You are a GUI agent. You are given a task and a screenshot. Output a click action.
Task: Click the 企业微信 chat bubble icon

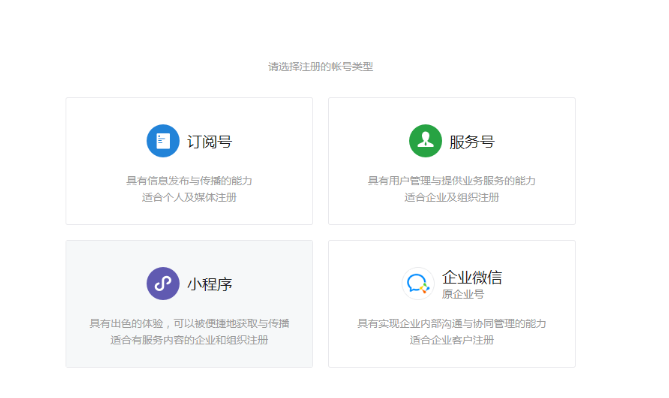tap(418, 284)
